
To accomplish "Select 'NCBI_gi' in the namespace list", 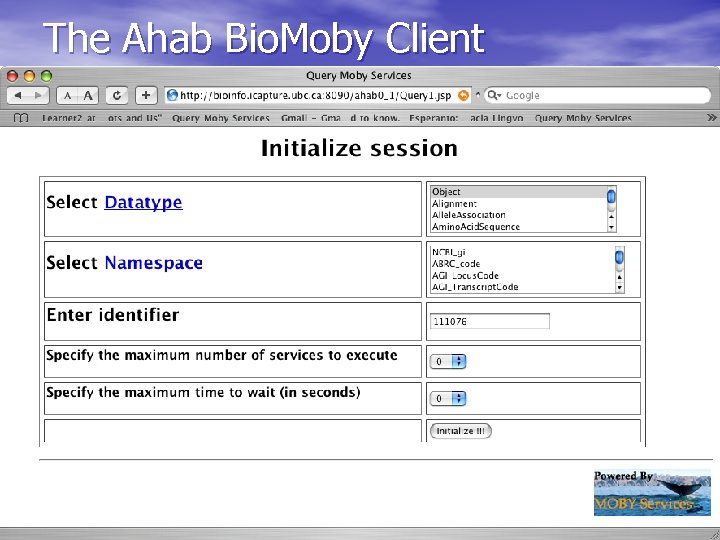I will coord(523,252).
